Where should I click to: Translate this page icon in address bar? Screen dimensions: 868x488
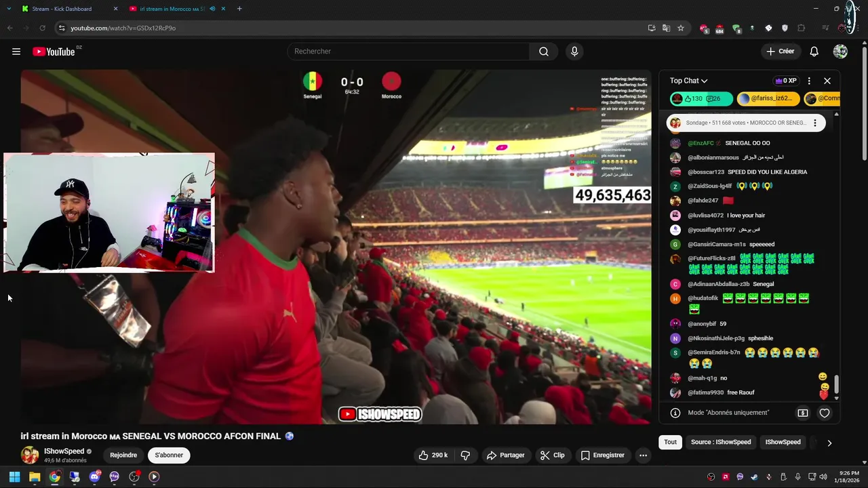click(x=666, y=28)
